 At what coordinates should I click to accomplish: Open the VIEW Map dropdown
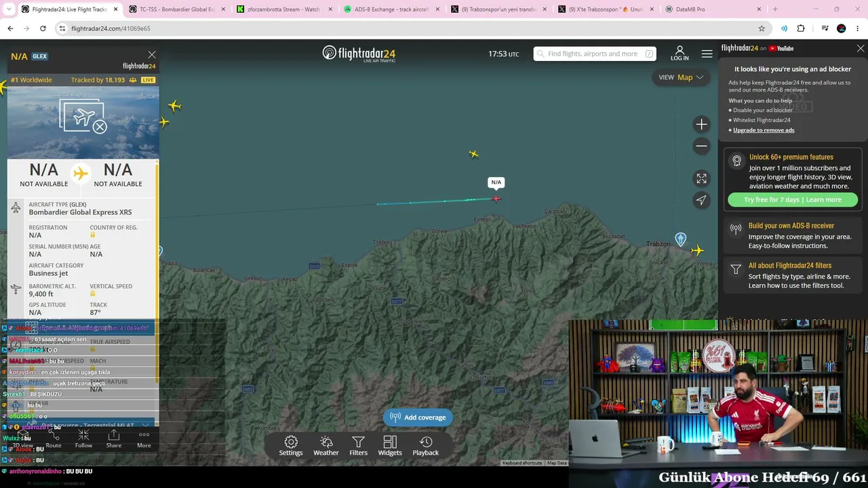point(681,77)
